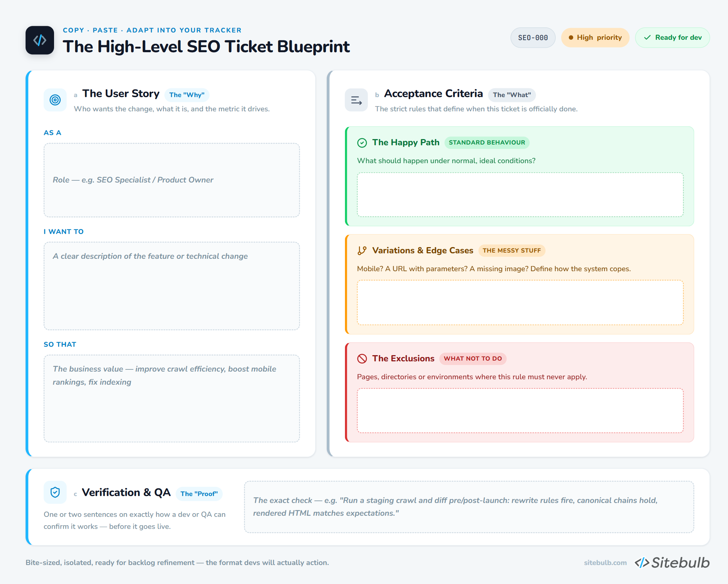Click the 'SO THAT' label
This screenshot has width=728, height=584.
click(60, 345)
